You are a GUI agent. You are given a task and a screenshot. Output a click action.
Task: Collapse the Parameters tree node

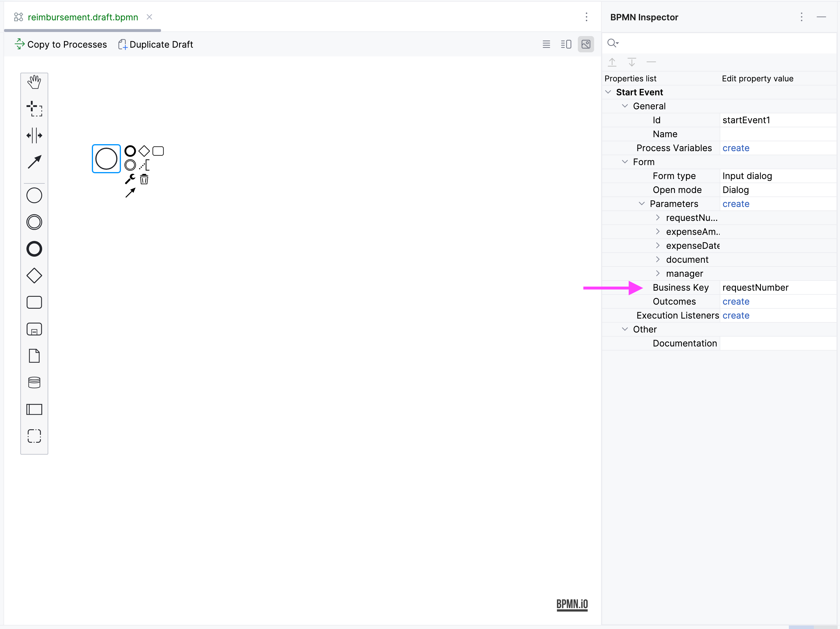point(641,203)
